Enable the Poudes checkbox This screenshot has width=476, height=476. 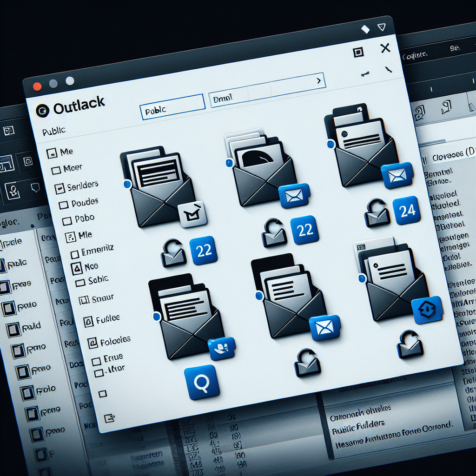(x=64, y=205)
